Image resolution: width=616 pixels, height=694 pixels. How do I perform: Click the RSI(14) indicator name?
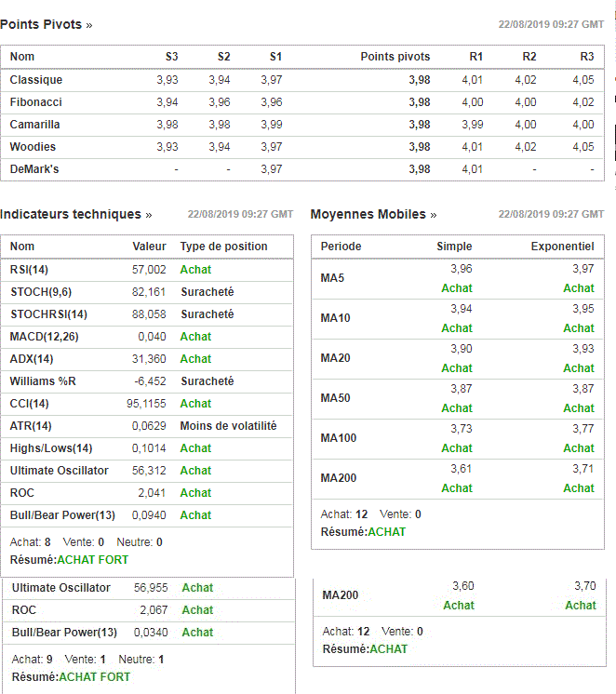[x=29, y=270]
